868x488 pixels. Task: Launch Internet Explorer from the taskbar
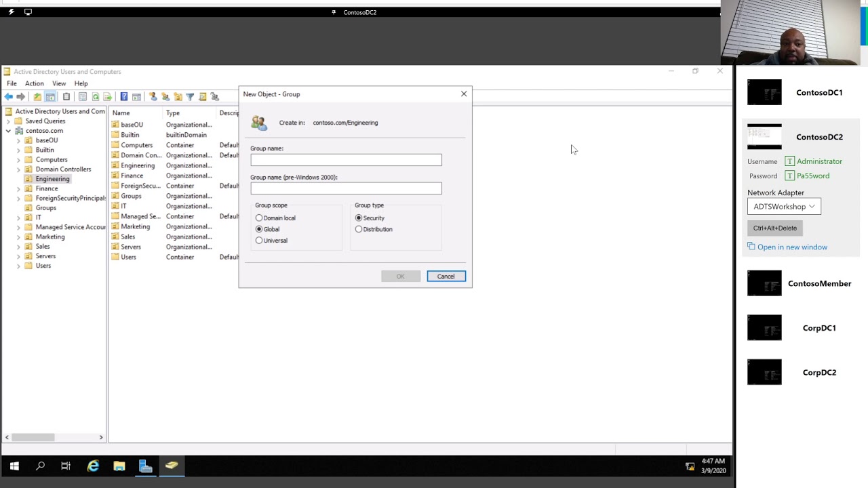(x=93, y=466)
